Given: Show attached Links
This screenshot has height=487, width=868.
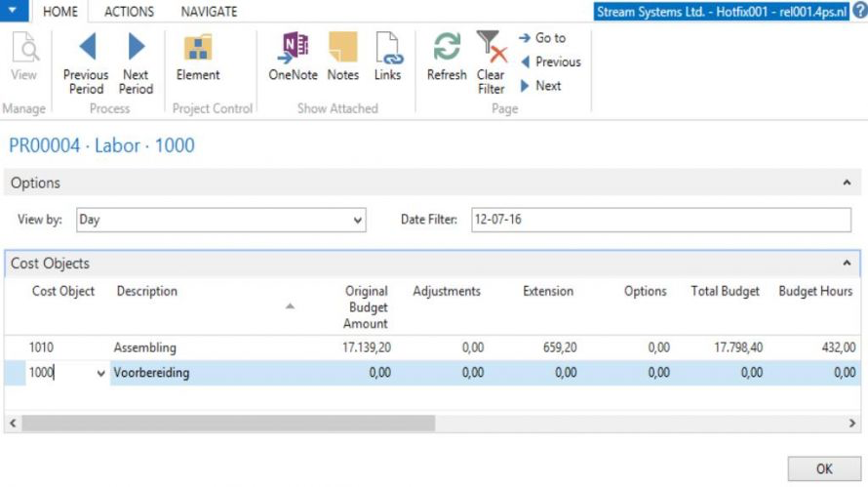Looking at the screenshot, I should point(387,49).
